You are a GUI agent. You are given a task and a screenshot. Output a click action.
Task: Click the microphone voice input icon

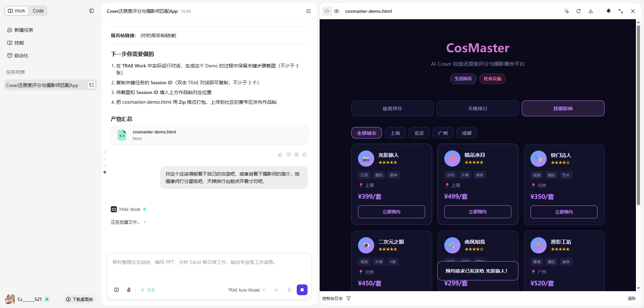(x=289, y=290)
